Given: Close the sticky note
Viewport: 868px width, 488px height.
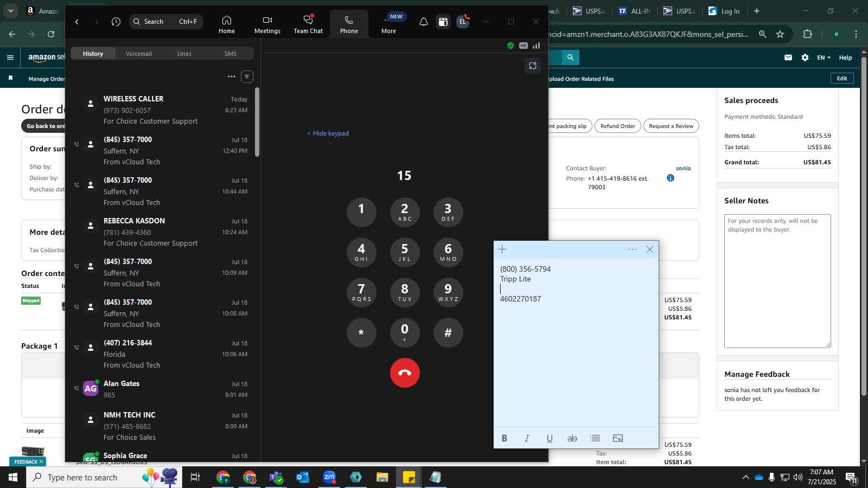Looking at the screenshot, I should [x=650, y=249].
